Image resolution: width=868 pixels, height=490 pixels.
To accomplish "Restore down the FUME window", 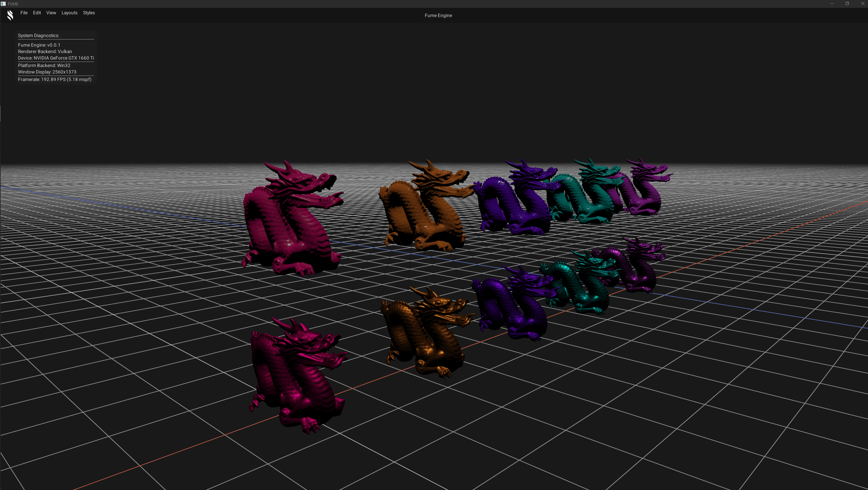I will click(847, 4).
